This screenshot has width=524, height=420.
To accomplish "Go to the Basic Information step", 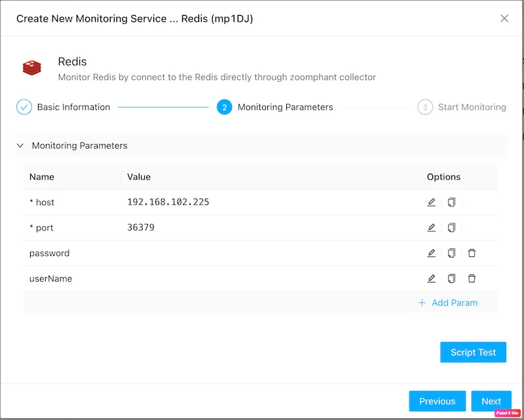I will pyautogui.click(x=63, y=107).
